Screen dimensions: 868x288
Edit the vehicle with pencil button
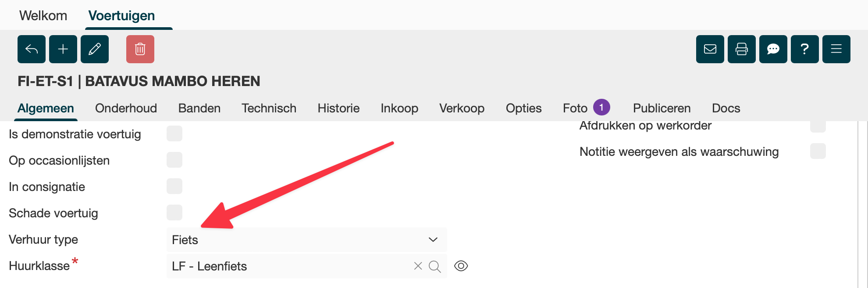[95, 49]
